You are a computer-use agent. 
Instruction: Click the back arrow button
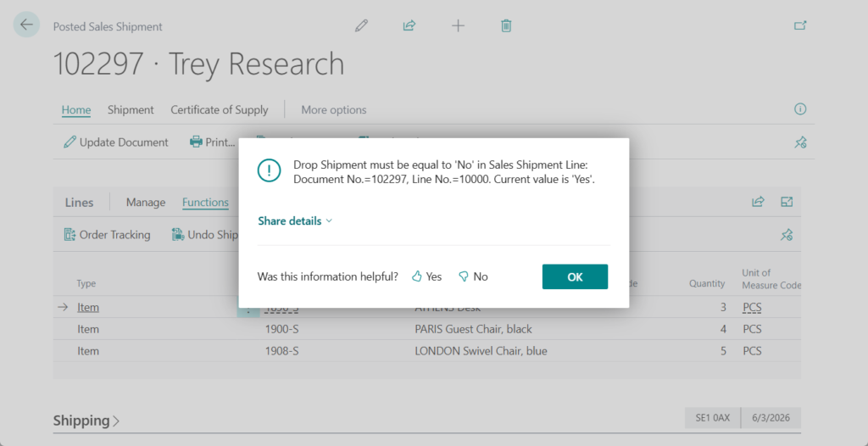coord(26,25)
